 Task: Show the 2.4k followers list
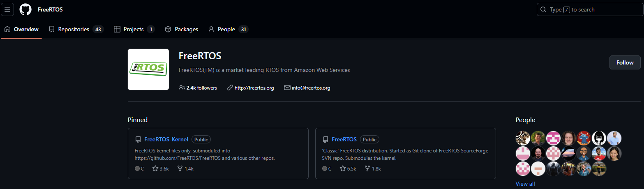point(198,88)
